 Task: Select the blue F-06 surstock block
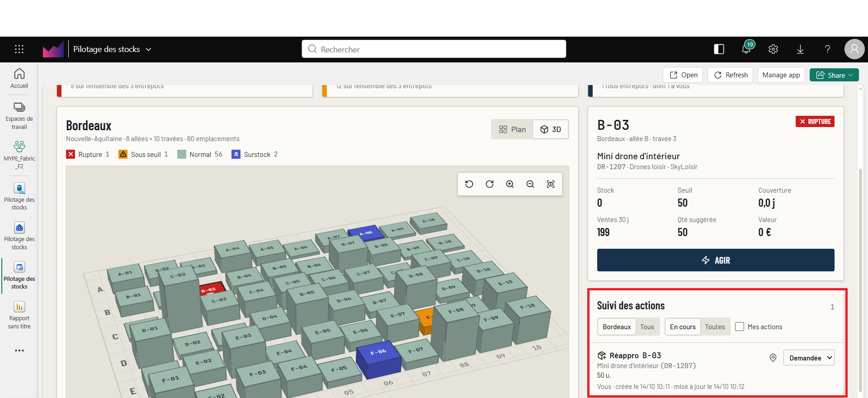point(379,360)
